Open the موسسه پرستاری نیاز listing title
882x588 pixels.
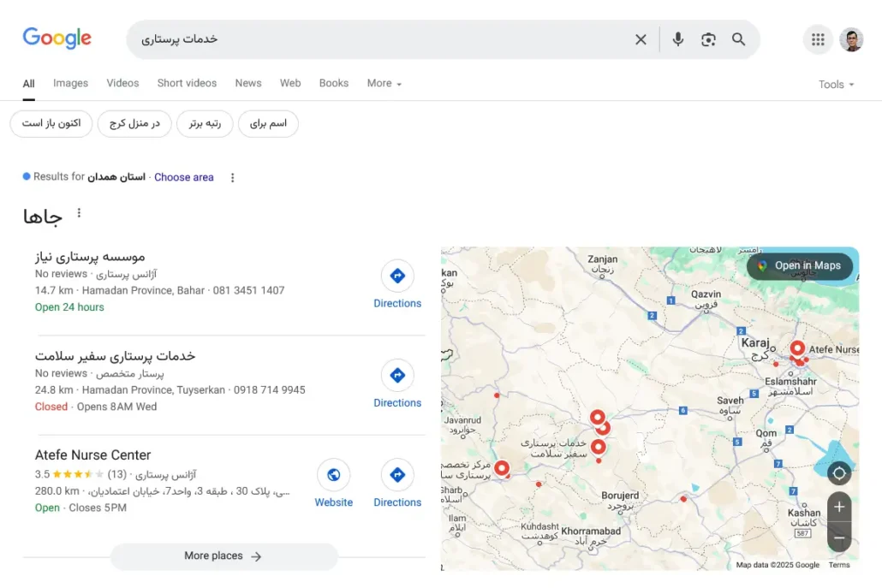point(90,256)
